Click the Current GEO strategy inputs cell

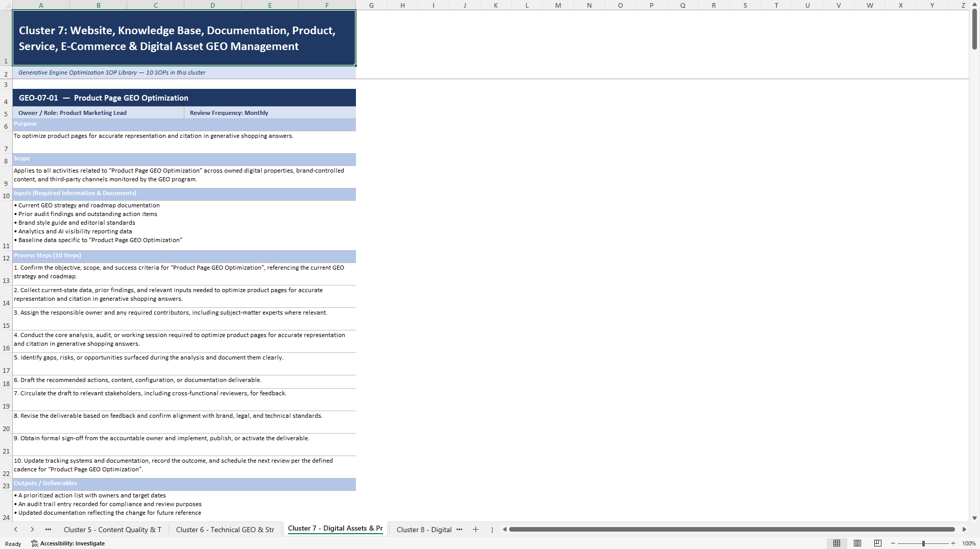click(x=184, y=225)
